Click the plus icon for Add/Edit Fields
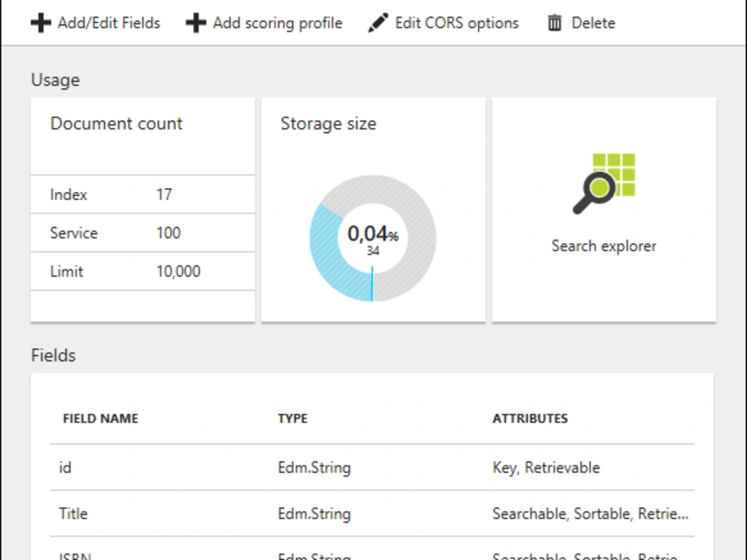This screenshot has height=560, width=747. pyautogui.click(x=41, y=23)
